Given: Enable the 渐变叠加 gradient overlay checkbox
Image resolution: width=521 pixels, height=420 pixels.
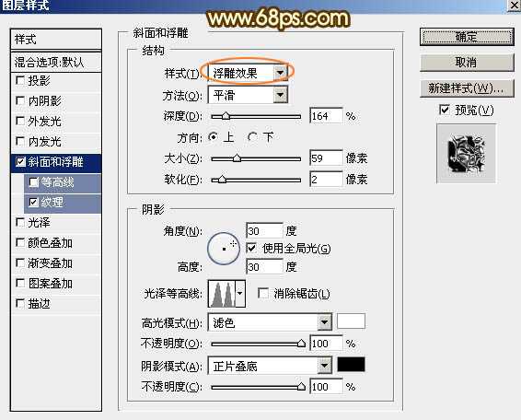Looking at the screenshot, I should pos(20,263).
